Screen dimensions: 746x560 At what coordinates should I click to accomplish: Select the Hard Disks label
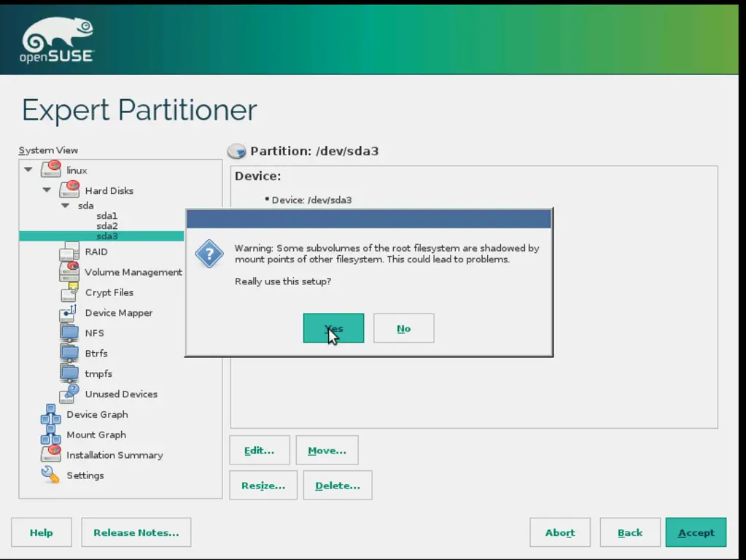click(x=109, y=190)
